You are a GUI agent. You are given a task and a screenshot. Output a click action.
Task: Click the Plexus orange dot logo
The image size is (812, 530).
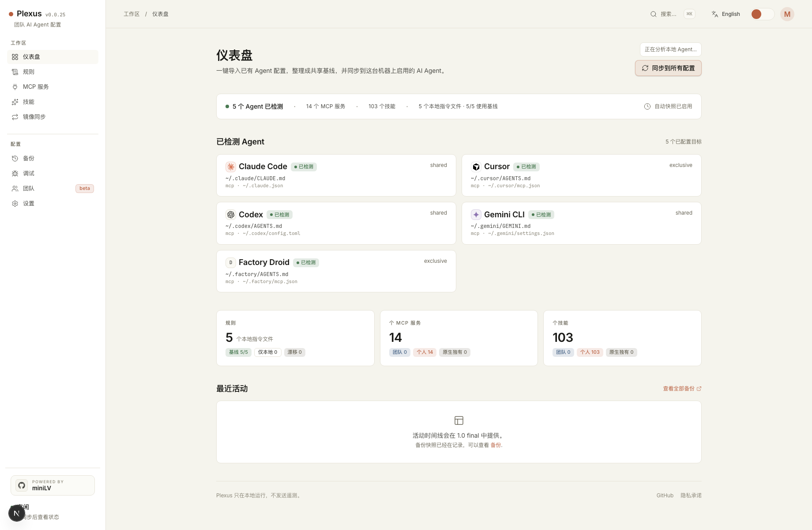click(x=11, y=14)
